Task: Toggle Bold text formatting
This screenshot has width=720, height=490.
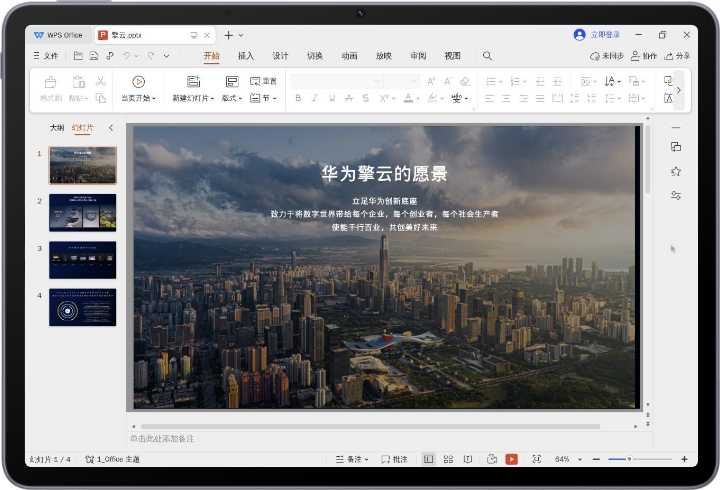Action: [297, 98]
